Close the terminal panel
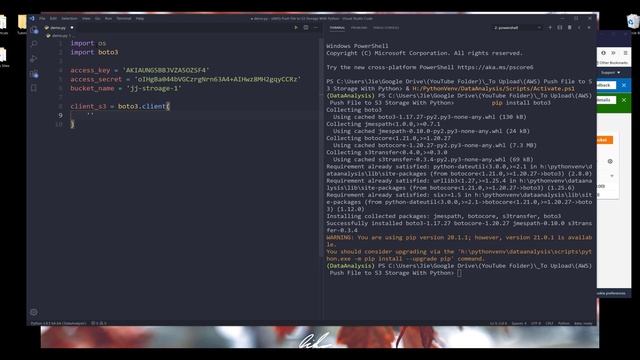This screenshot has height=360, width=640. coord(589,28)
